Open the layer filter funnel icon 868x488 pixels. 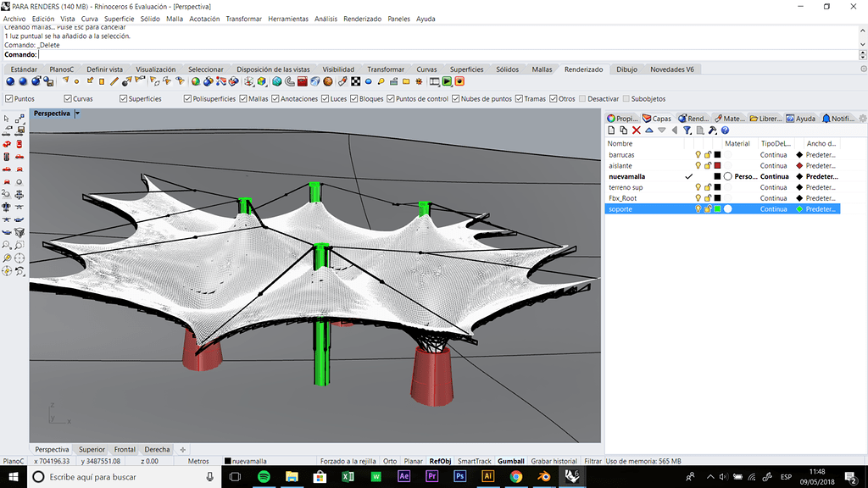(687, 129)
